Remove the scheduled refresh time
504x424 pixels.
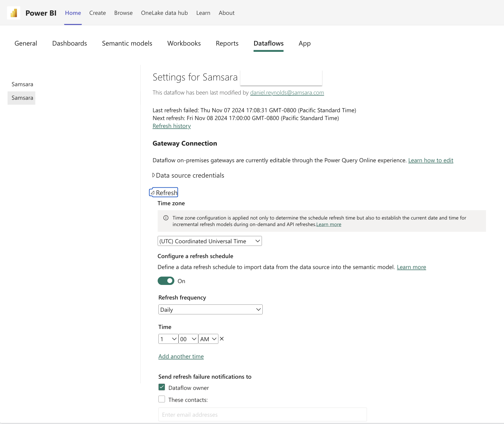(x=222, y=339)
